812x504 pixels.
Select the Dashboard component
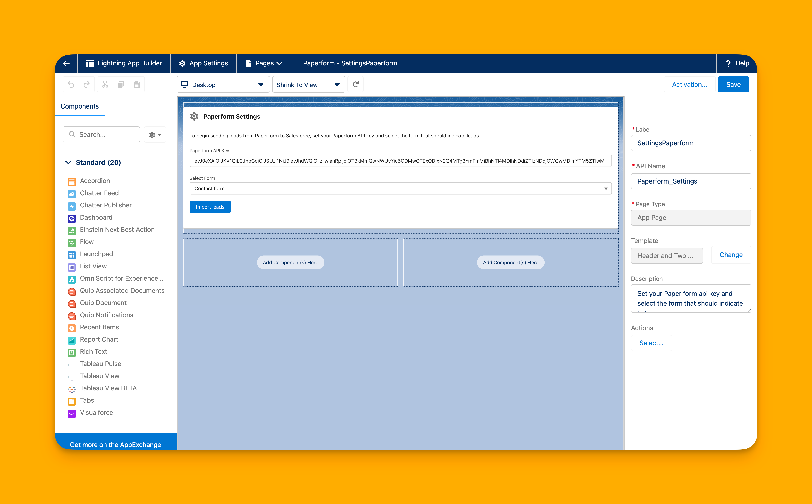coord(96,218)
